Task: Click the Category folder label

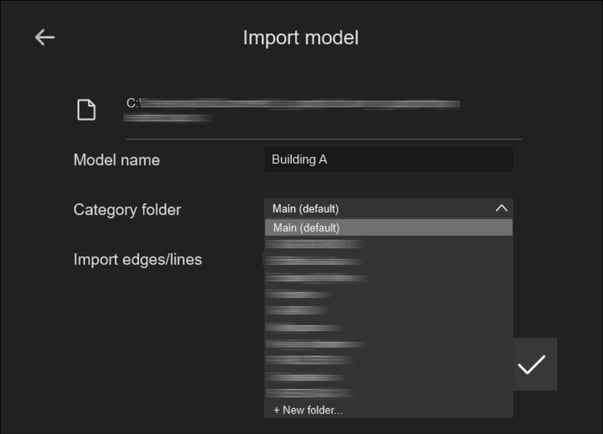Action: pos(127,210)
